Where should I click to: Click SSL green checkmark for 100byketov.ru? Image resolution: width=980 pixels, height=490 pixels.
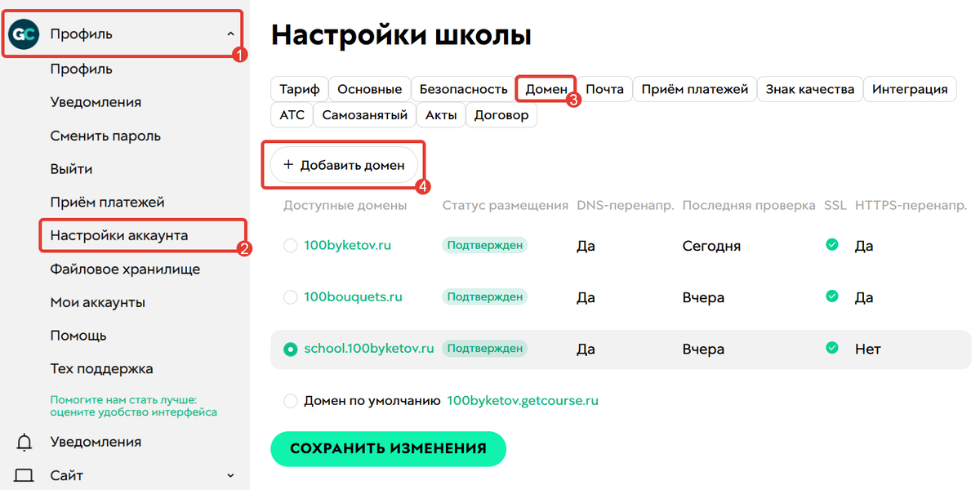pos(832,245)
